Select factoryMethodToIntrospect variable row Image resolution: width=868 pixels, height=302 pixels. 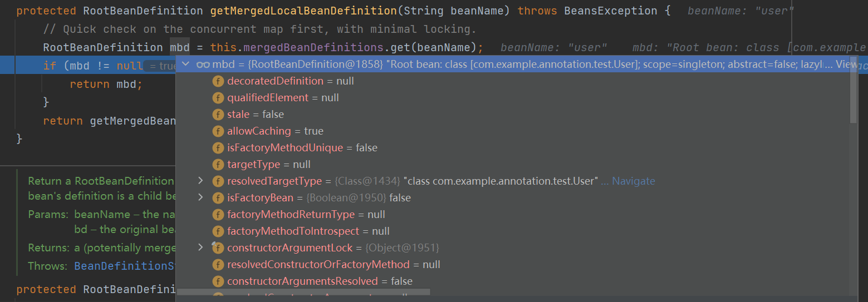click(308, 231)
